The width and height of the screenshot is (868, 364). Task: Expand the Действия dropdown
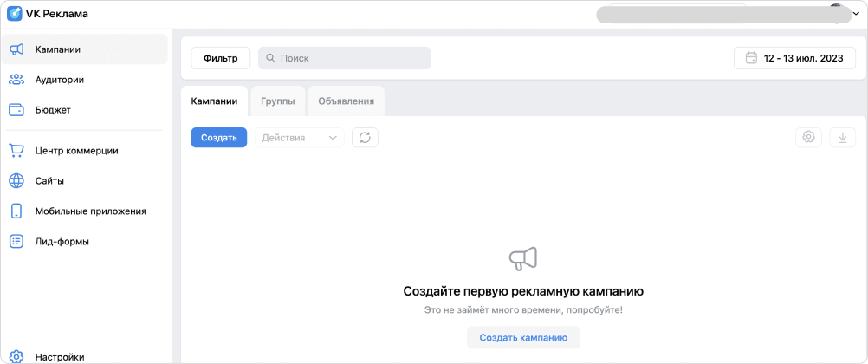pos(298,138)
